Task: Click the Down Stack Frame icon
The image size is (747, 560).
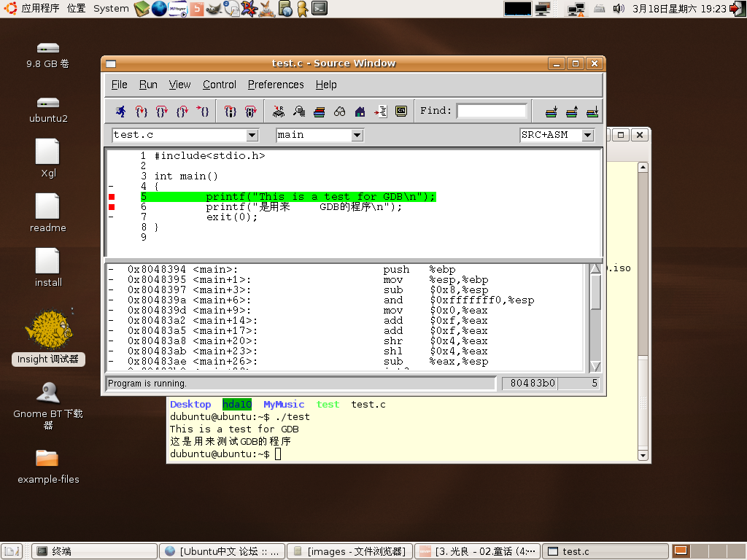Action: [551, 112]
